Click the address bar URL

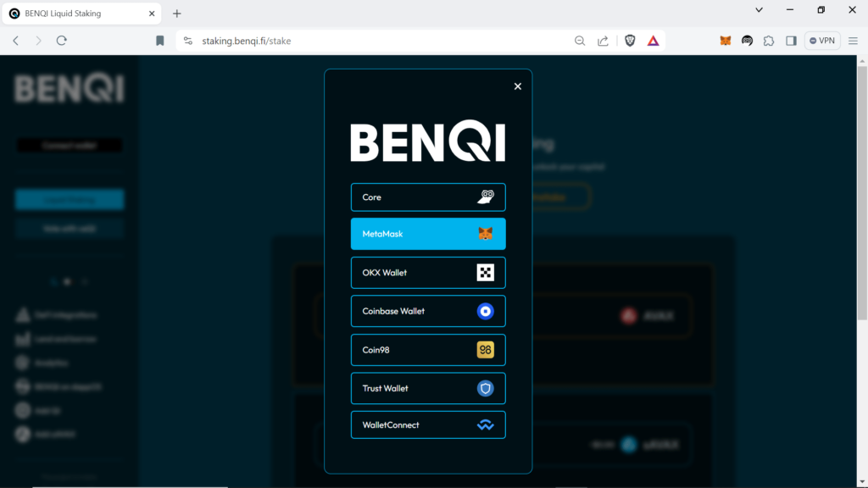click(339, 41)
